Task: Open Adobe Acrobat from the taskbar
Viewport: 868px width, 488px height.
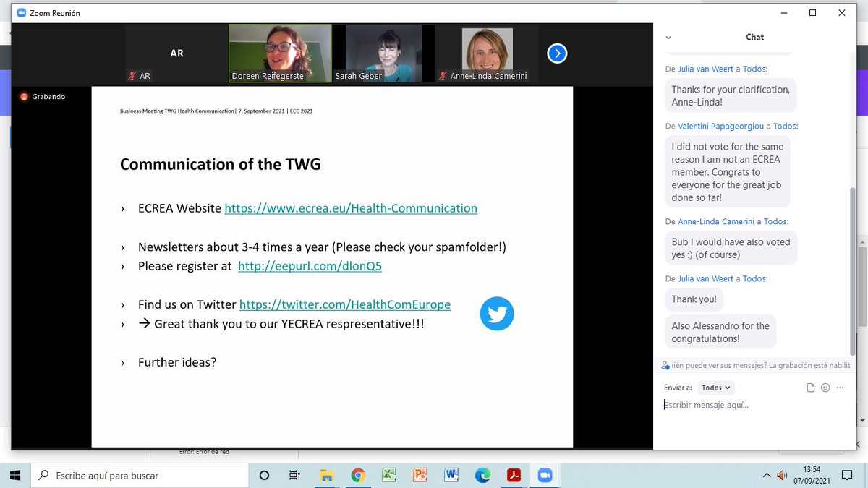Action: point(514,475)
